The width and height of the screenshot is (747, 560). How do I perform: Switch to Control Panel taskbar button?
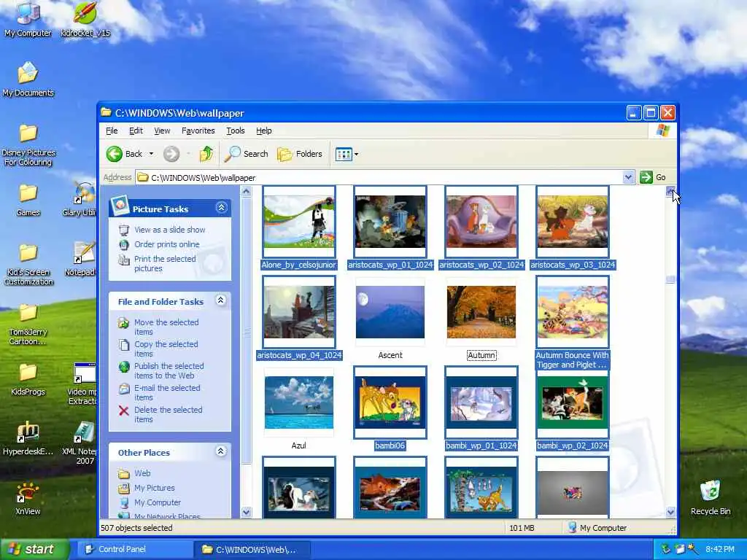[135, 549]
